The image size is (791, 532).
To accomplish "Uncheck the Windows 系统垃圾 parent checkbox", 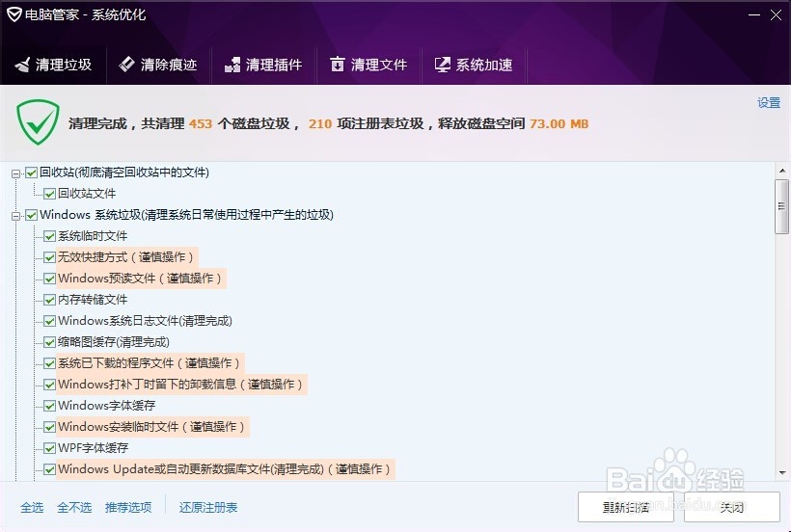I will click(31, 215).
